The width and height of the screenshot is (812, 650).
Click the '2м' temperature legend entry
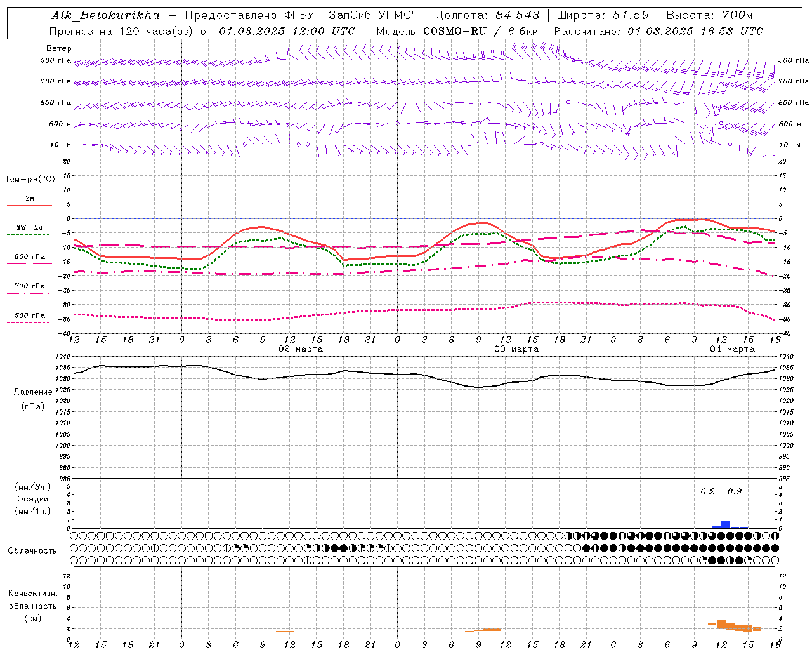click(30, 199)
